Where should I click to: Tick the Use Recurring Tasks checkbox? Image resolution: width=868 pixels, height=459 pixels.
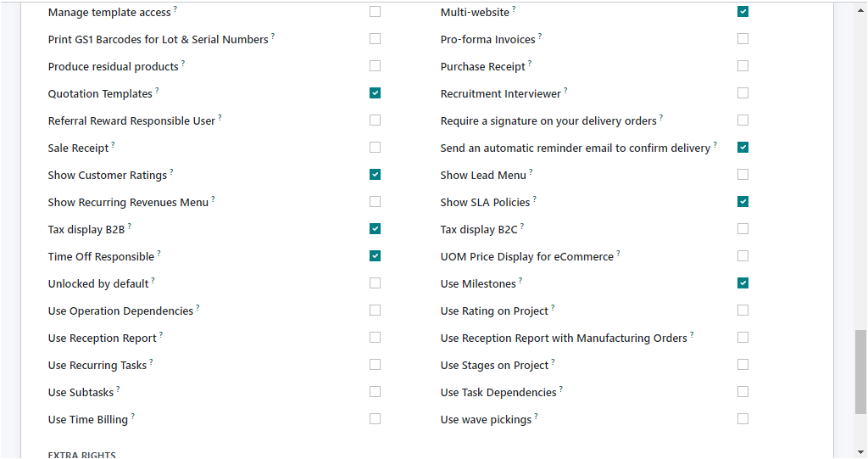point(375,365)
